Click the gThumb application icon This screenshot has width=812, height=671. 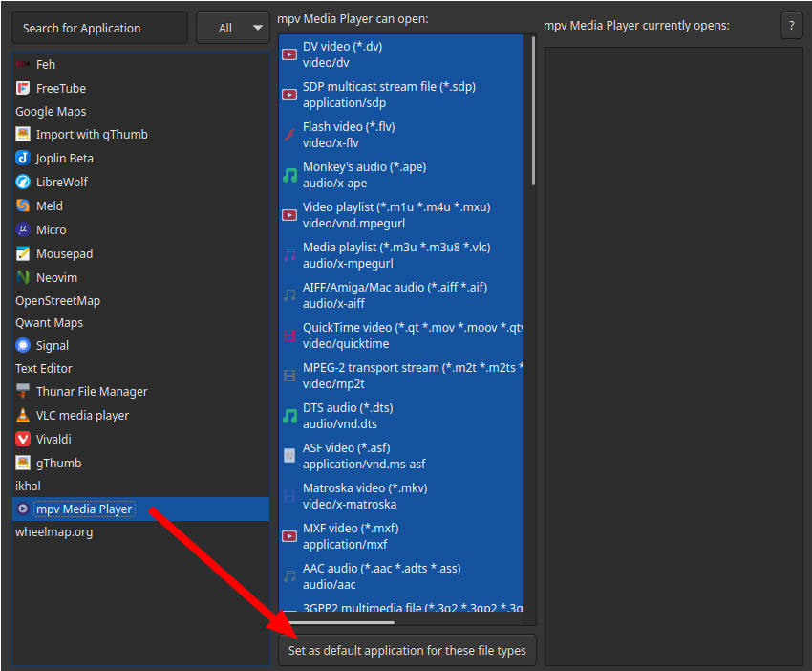[x=21, y=462]
